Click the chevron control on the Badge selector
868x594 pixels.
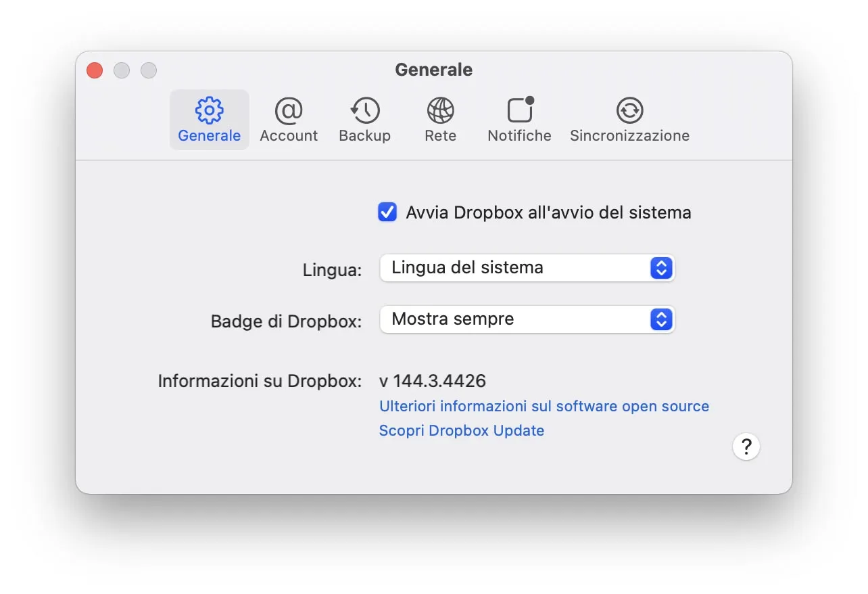click(660, 319)
